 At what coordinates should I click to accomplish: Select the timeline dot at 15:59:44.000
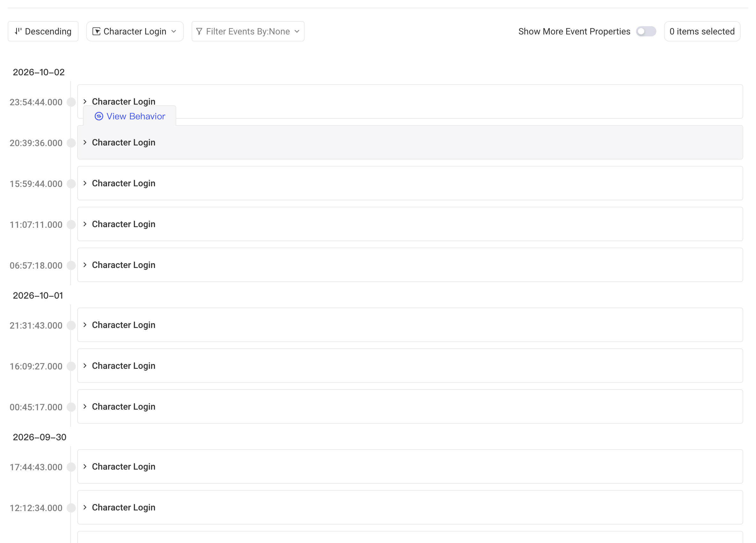pyautogui.click(x=71, y=184)
